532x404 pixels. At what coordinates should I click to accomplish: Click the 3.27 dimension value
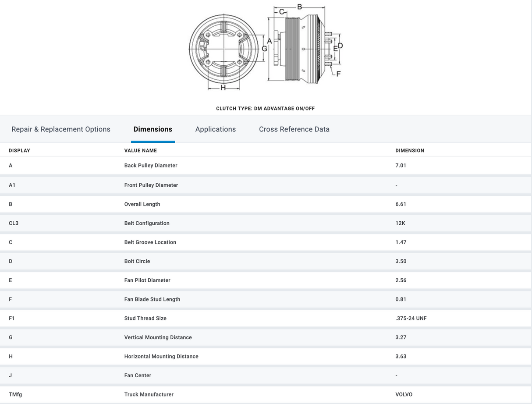401,337
